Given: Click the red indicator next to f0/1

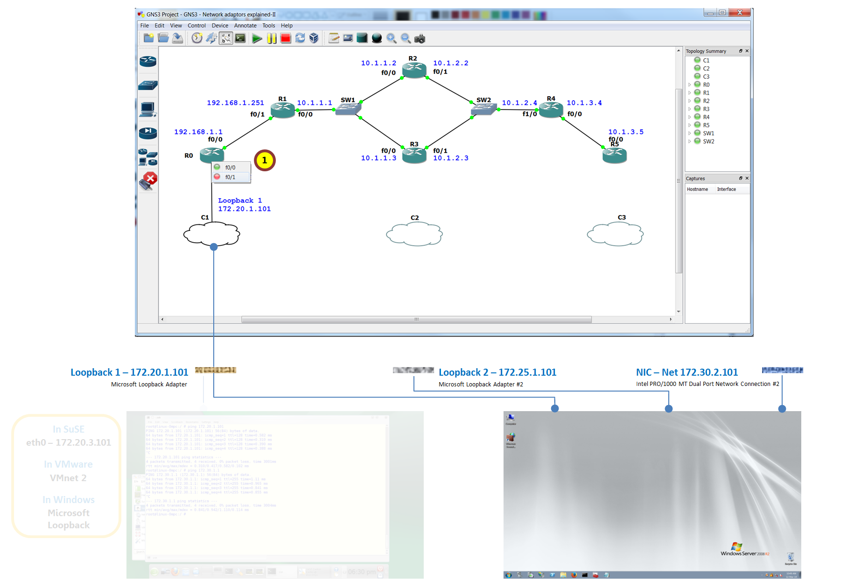Looking at the screenshot, I should [217, 176].
